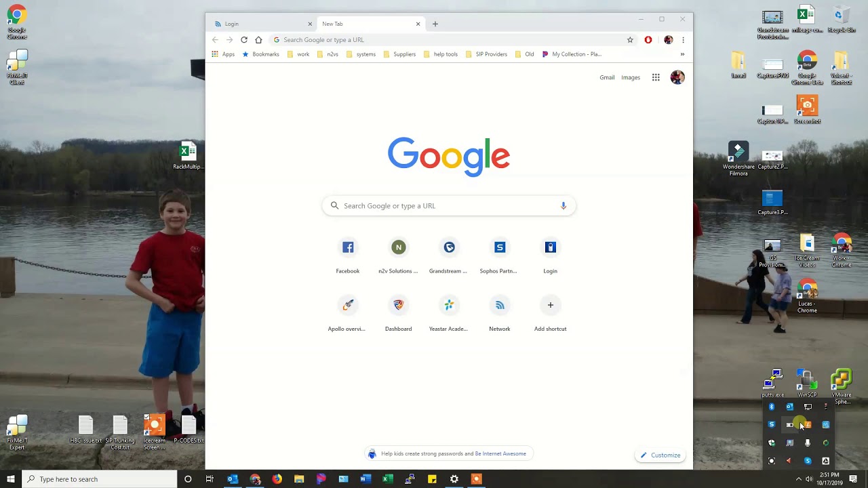
Task: Open the Be Internet Awesome link
Action: [500, 454]
